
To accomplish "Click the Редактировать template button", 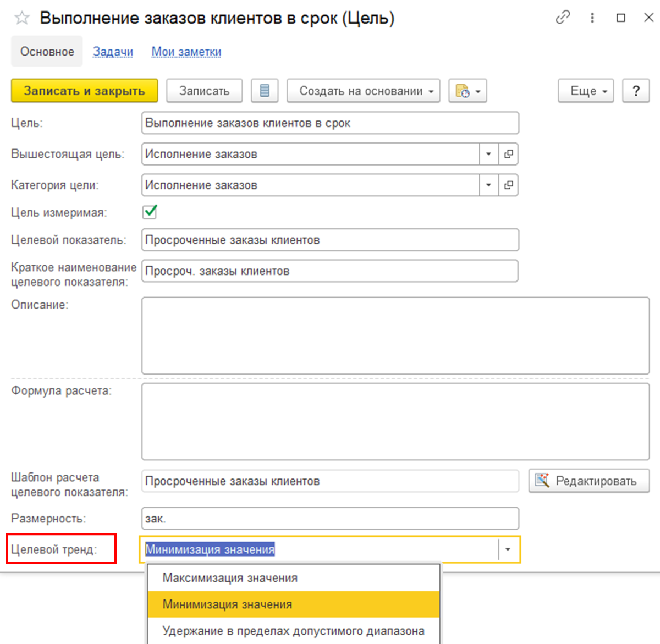I will 589,481.
